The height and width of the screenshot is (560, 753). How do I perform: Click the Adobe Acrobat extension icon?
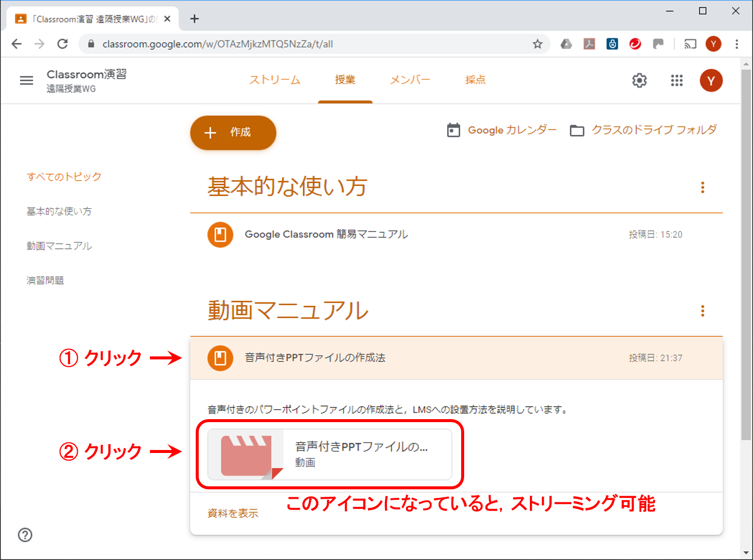(x=589, y=44)
